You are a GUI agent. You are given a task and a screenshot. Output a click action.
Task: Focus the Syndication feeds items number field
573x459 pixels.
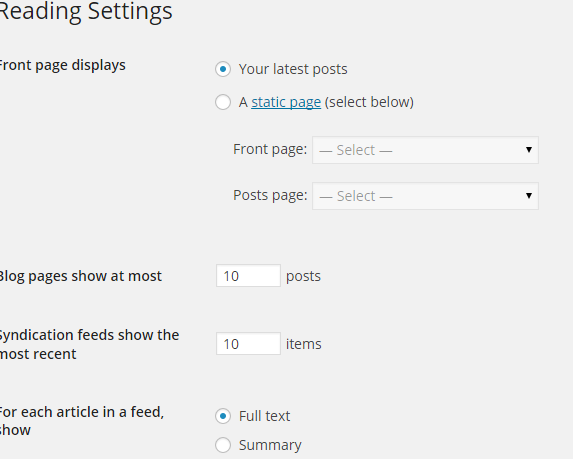click(x=248, y=344)
